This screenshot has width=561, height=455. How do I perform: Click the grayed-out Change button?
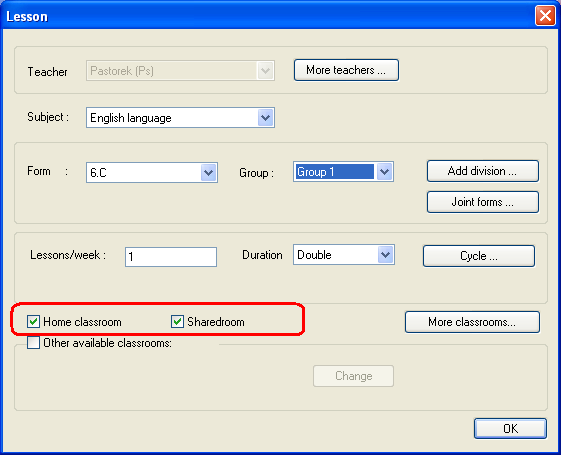click(x=353, y=376)
